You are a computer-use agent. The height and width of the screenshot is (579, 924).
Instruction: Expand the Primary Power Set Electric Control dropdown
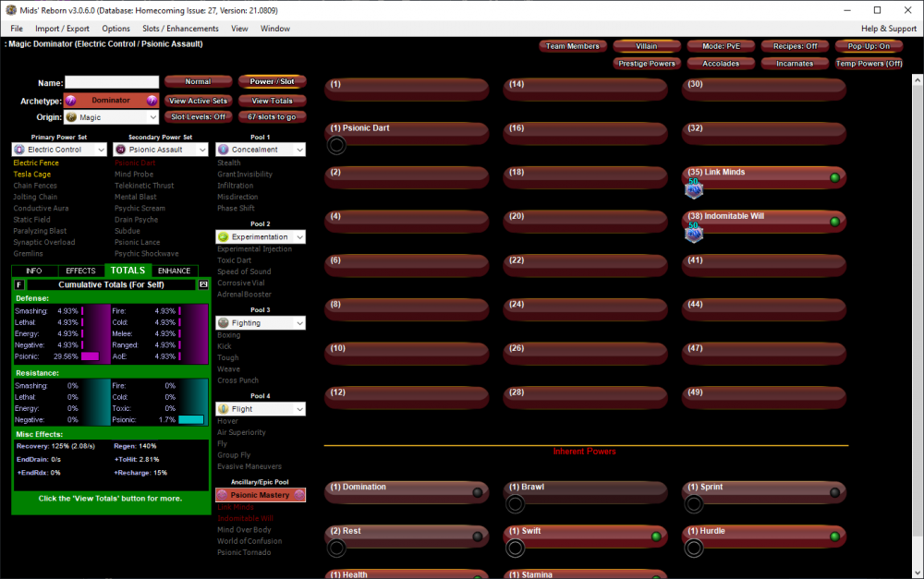click(x=59, y=149)
